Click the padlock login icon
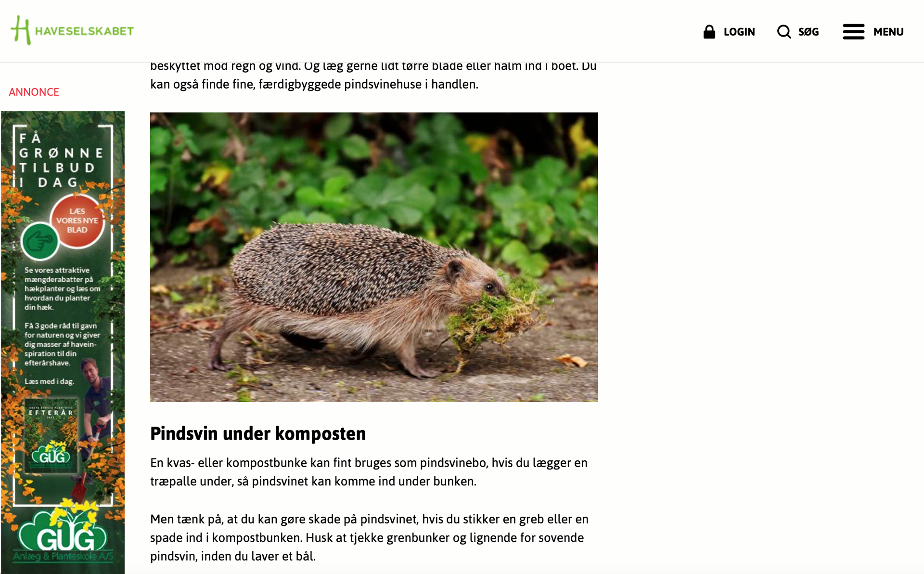 pos(709,32)
